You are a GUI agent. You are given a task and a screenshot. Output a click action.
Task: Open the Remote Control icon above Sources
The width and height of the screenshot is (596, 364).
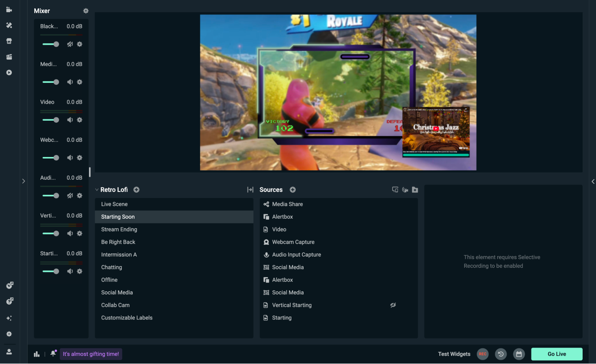click(x=395, y=189)
